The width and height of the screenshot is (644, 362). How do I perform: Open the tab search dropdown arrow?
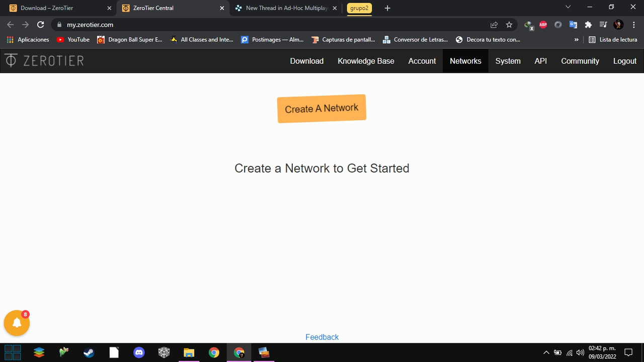tap(568, 7)
